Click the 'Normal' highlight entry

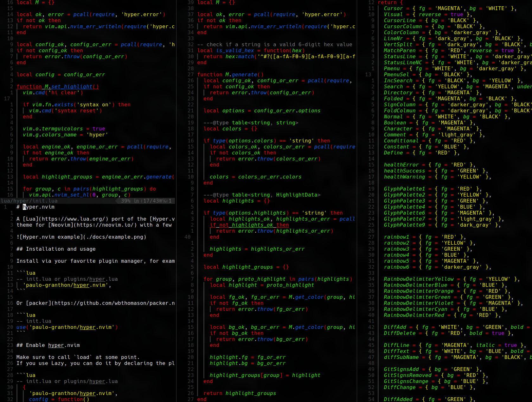(x=447, y=116)
